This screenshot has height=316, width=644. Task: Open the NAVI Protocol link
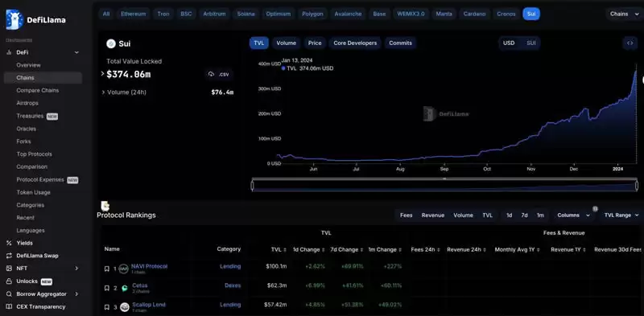coord(149,266)
